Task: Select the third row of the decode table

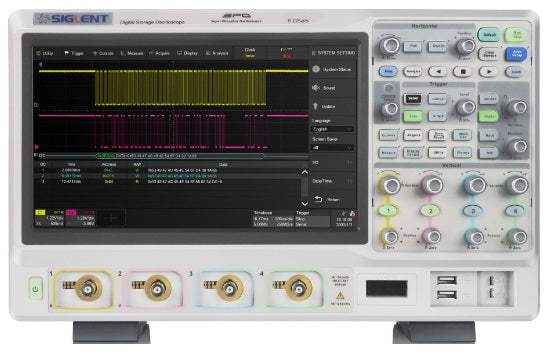Action: pyautogui.click(x=169, y=181)
